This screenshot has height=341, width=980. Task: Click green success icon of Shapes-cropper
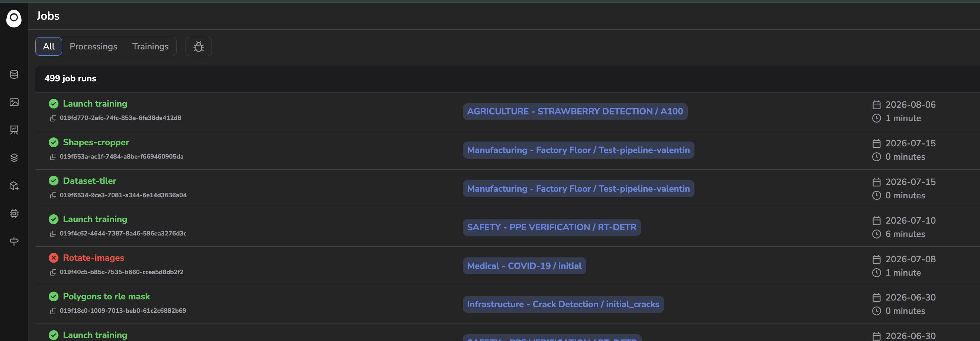click(x=54, y=142)
